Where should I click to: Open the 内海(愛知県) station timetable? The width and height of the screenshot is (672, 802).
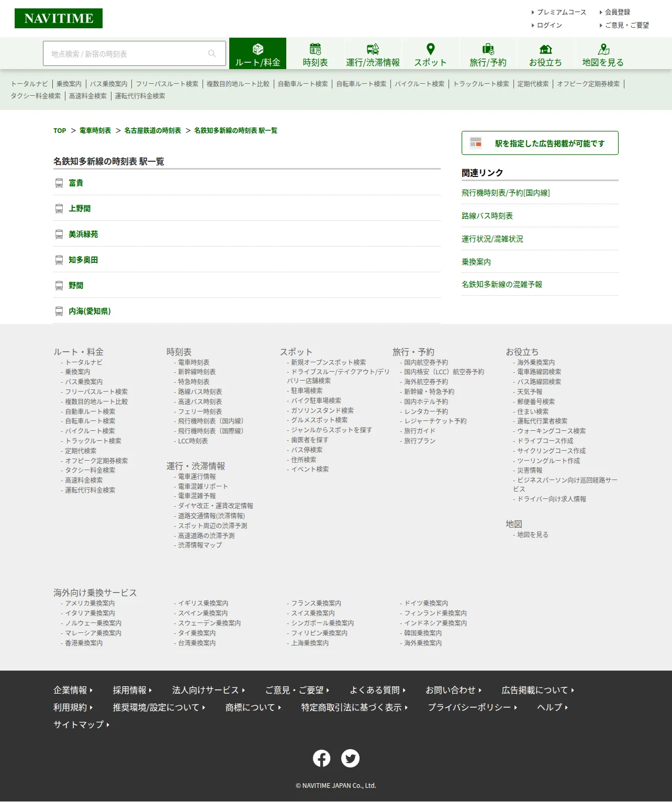[89, 311]
